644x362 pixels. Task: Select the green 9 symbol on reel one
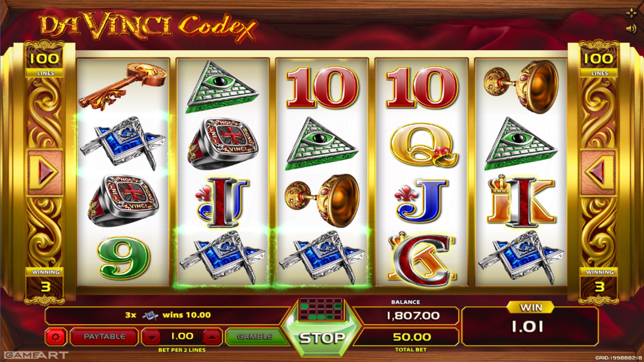(123, 257)
